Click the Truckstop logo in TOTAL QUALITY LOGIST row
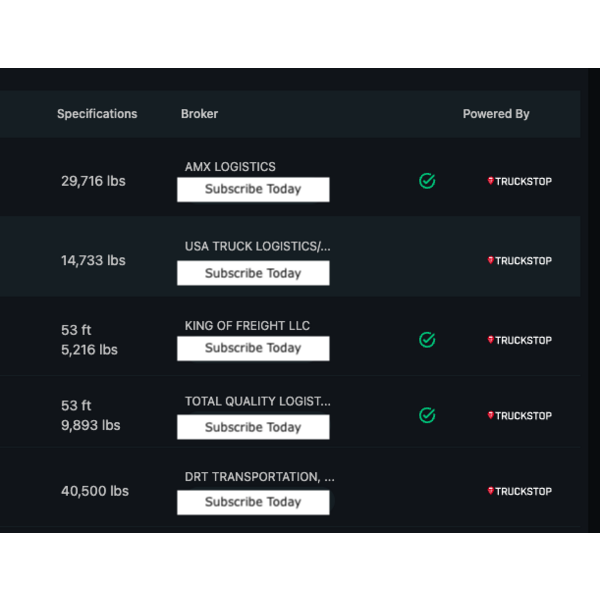 [x=520, y=416]
